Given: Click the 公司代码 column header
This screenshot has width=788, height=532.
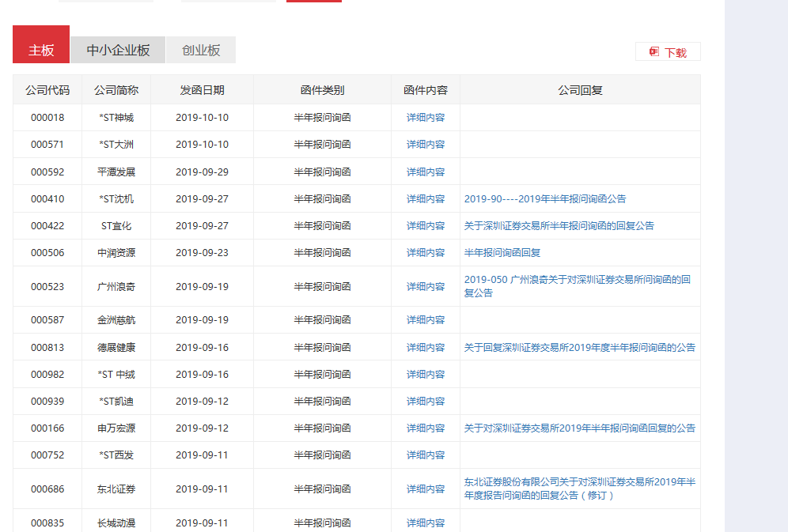Looking at the screenshot, I should (47, 90).
